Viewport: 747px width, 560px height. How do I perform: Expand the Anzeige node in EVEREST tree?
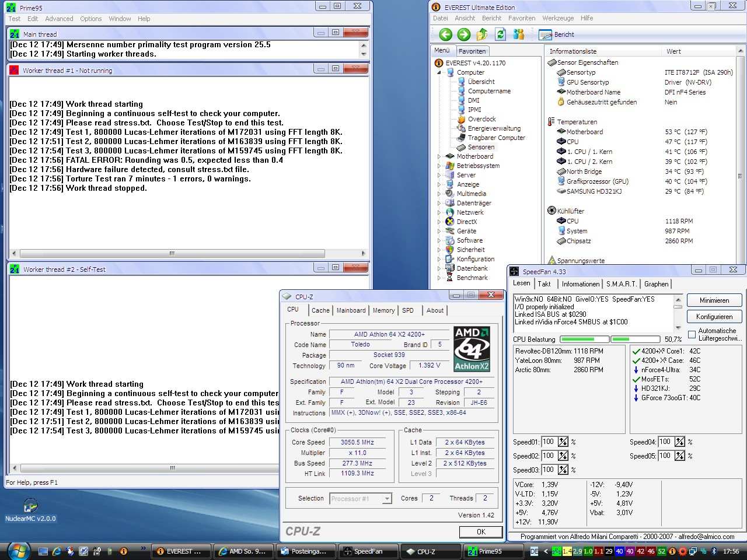439,184
